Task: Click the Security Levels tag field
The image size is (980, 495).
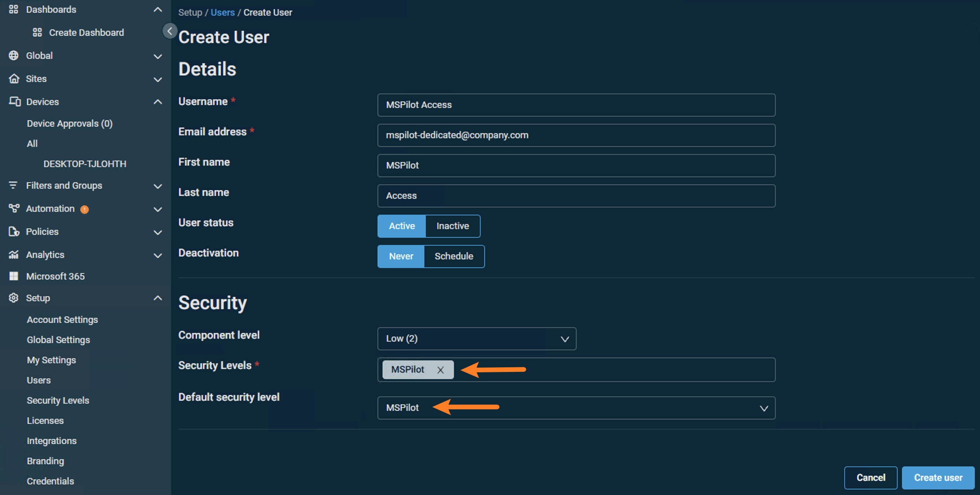Action: (576, 370)
